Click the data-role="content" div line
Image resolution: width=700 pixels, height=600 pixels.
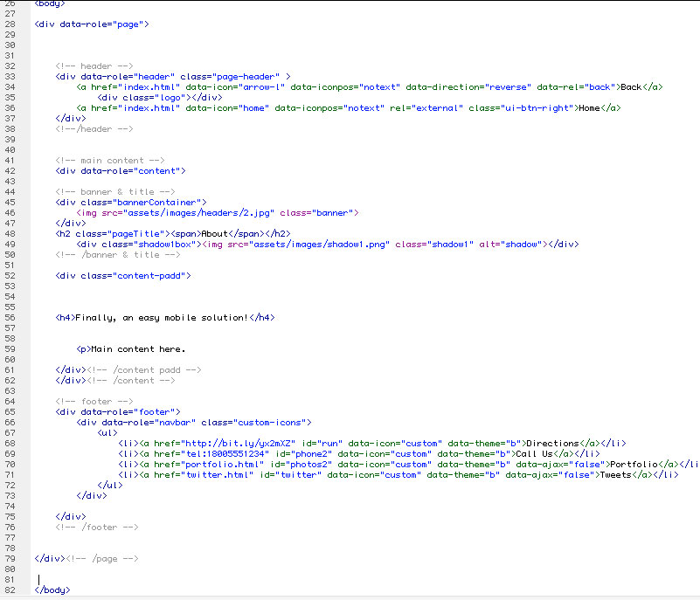(x=121, y=171)
